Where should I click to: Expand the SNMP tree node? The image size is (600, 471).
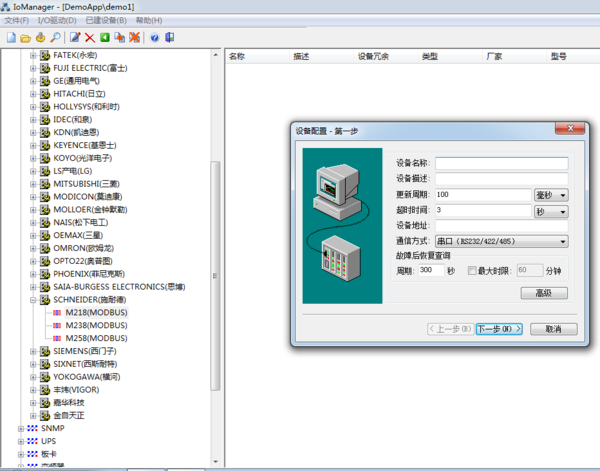(x=21, y=429)
